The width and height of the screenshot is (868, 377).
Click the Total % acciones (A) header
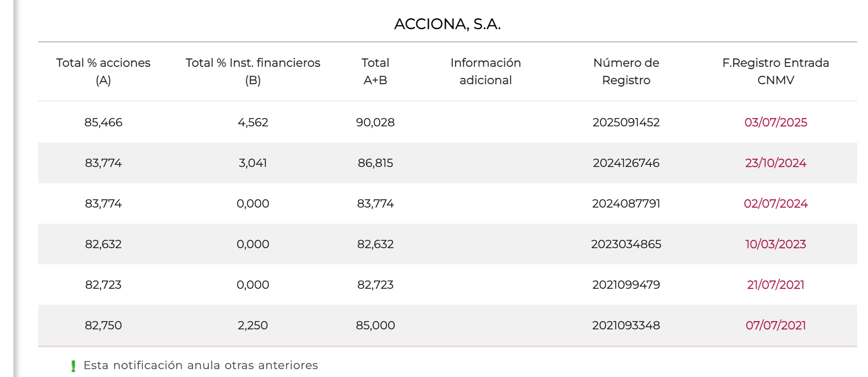(103, 71)
